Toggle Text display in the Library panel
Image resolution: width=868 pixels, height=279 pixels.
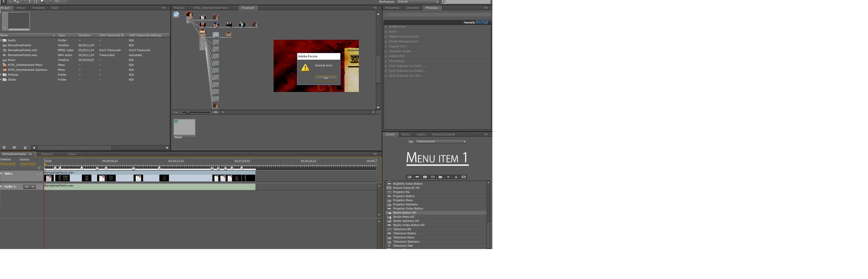point(448,177)
